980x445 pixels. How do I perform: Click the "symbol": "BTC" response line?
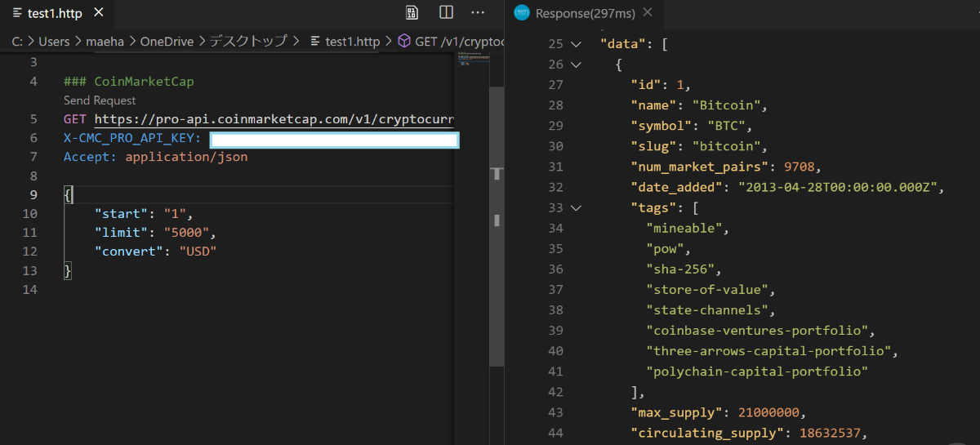[691, 126]
